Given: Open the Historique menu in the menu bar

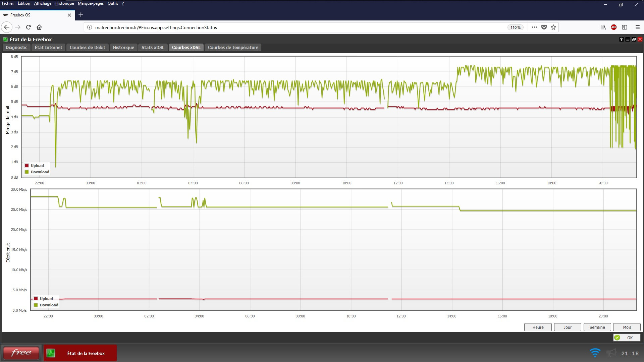Looking at the screenshot, I should [x=64, y=3].
